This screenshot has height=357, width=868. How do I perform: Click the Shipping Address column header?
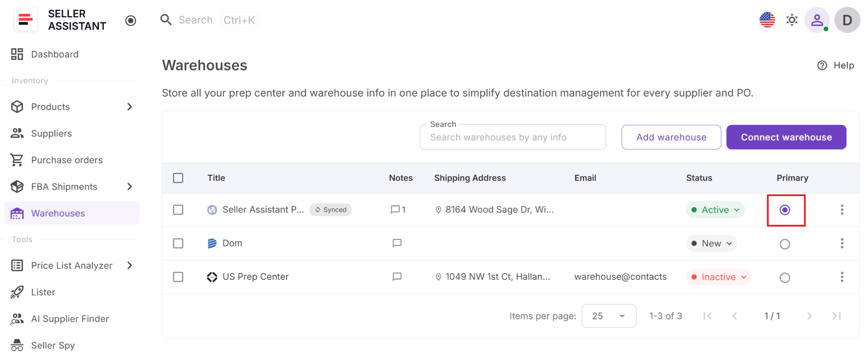click(x=470, y=178)
